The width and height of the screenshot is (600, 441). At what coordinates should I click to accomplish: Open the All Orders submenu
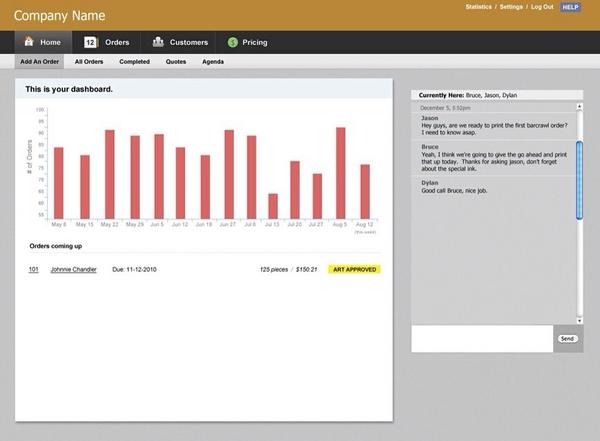(89, 62)
